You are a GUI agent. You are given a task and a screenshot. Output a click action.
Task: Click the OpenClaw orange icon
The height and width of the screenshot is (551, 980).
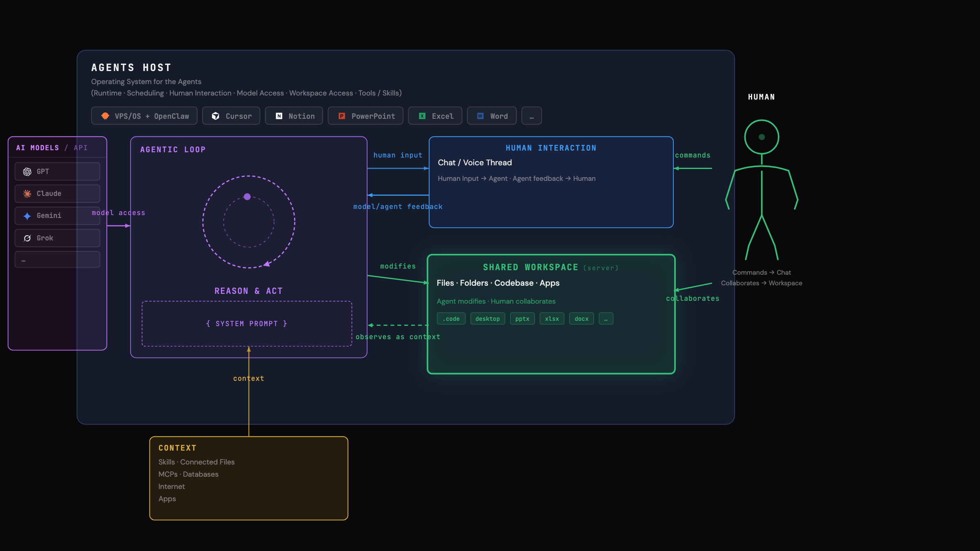click(105, 116)
